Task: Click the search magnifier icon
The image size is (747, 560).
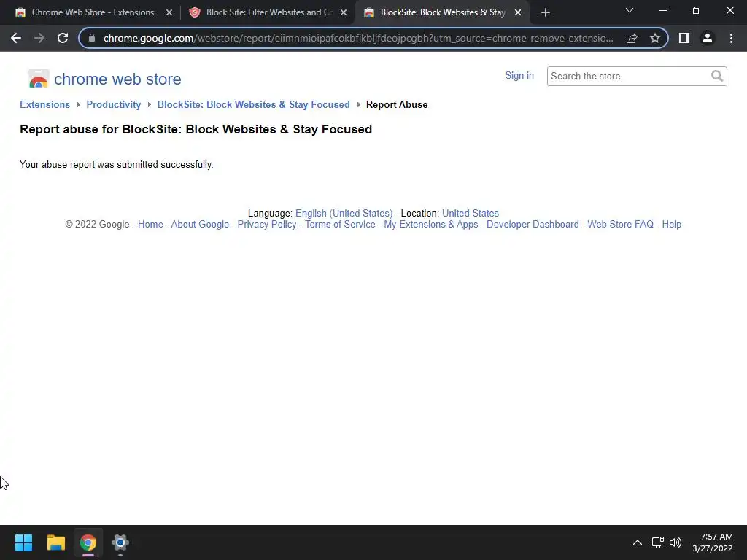Action: click(718, 76)
